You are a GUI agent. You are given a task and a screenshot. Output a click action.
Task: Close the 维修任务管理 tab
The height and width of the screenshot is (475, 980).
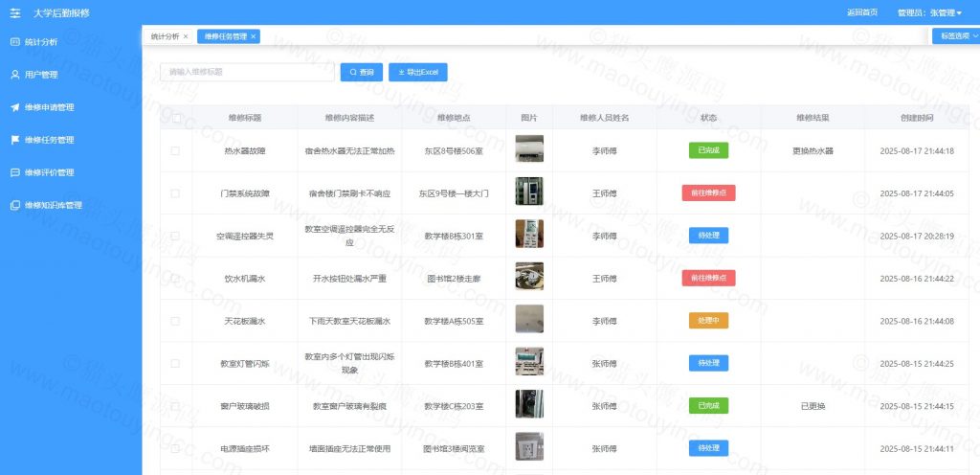click(x=253, y=37)
